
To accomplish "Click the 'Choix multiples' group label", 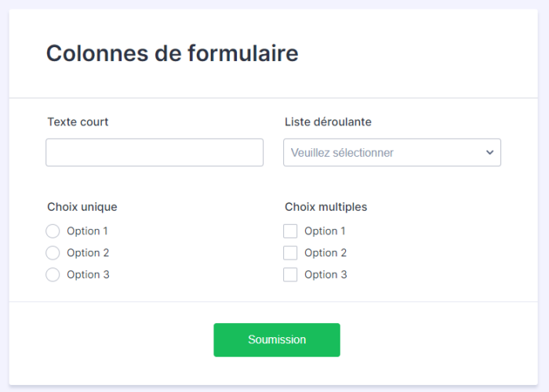I will (325, 207).
